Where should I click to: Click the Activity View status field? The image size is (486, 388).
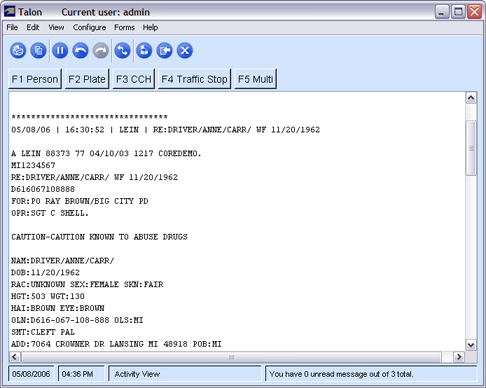185,374
